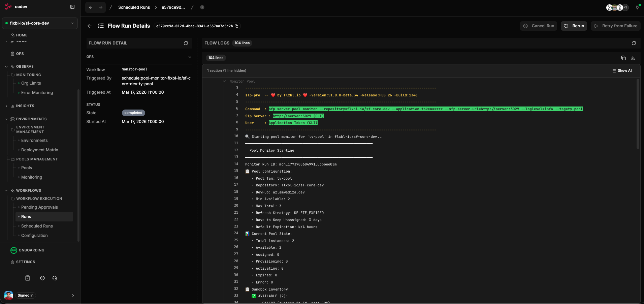Show All hidden log lines
Screen dimensions: 644x304
(622, 71)
